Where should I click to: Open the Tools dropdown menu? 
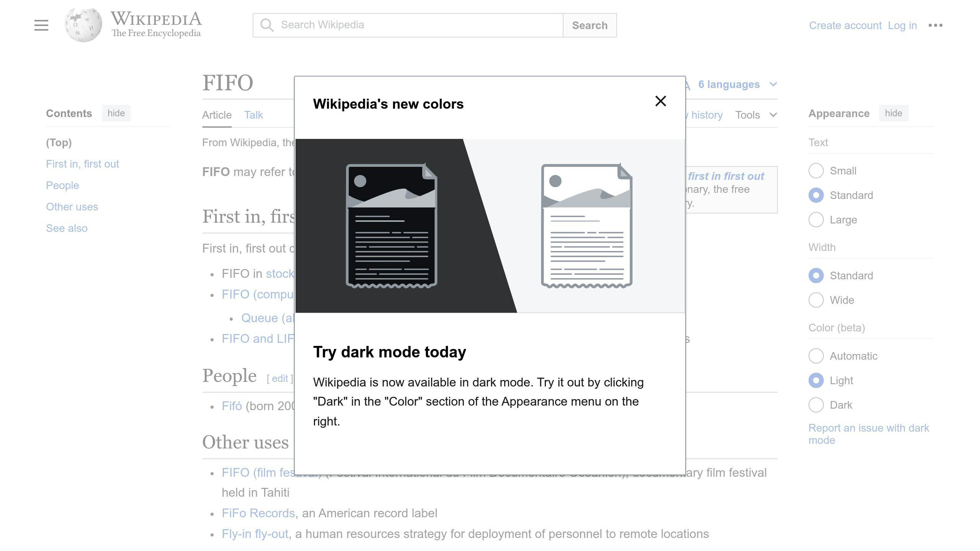pos(756,115)
